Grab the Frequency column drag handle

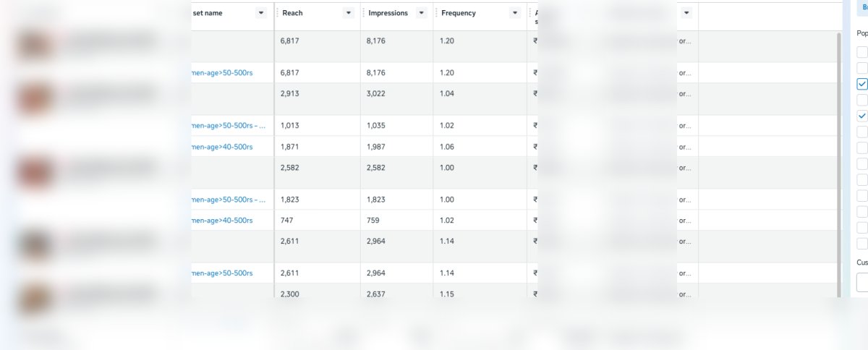436,13
